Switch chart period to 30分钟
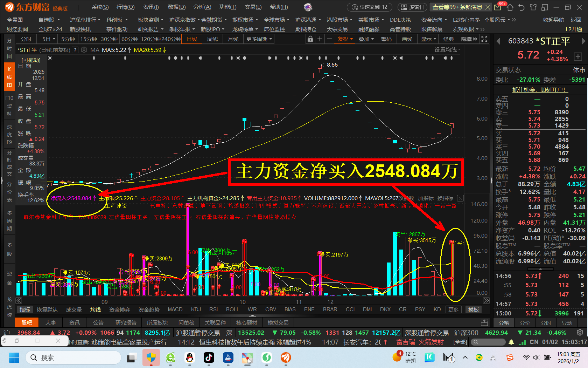The height and width of the screenshot is (368, 588). [x=109, y=39]
